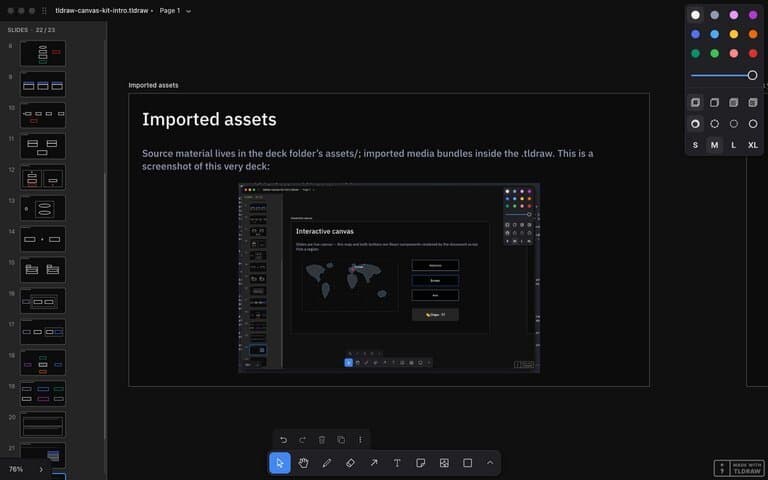Duplicate the selection

pyautogui.click(x=341, y=440)
